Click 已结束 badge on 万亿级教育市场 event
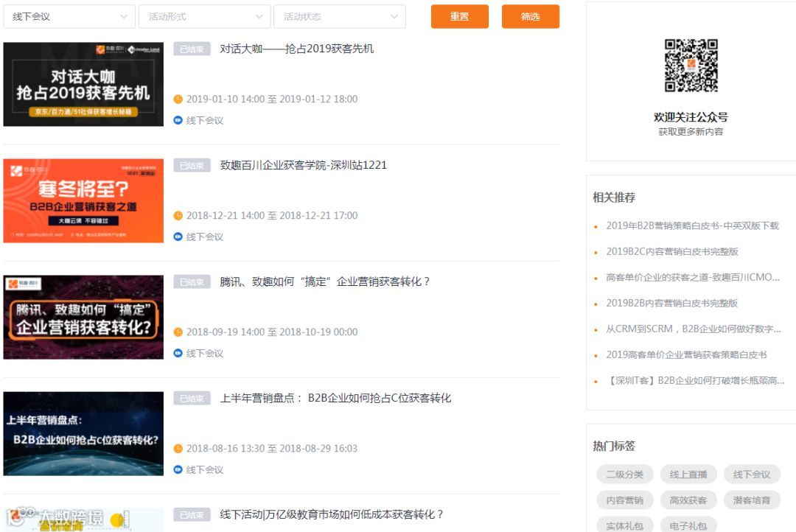This screenshot has height=532, width=796. (x=192, y=515)
